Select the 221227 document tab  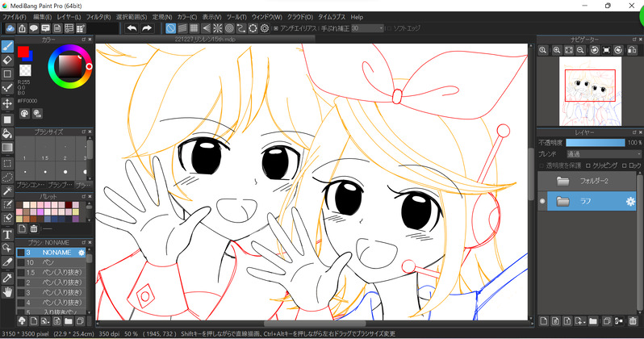coord(205,40)
